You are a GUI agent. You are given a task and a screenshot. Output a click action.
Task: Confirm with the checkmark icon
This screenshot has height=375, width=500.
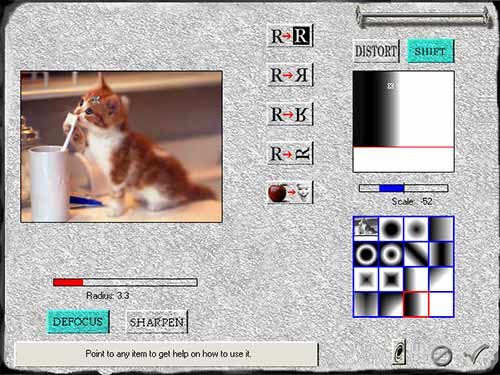(x=477, y=355)
